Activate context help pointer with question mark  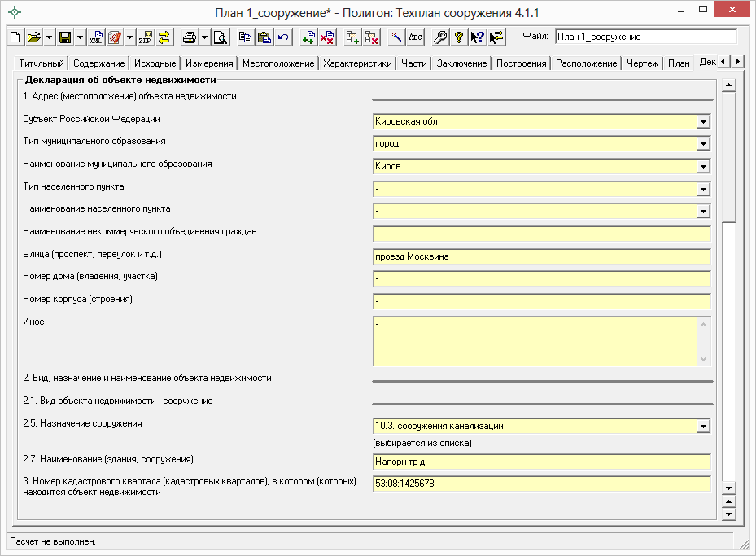[478, 37]
